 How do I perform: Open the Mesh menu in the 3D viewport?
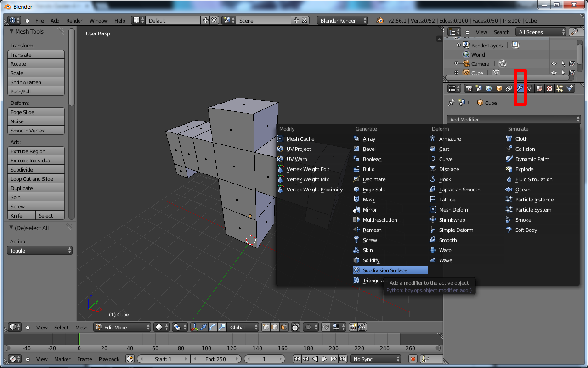81,327
